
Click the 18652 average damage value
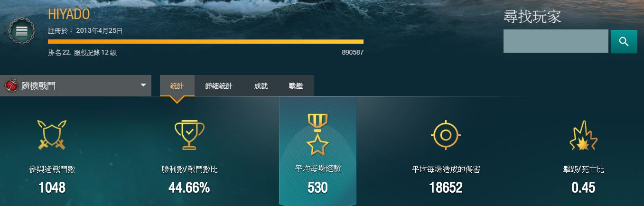pos(446,188)
